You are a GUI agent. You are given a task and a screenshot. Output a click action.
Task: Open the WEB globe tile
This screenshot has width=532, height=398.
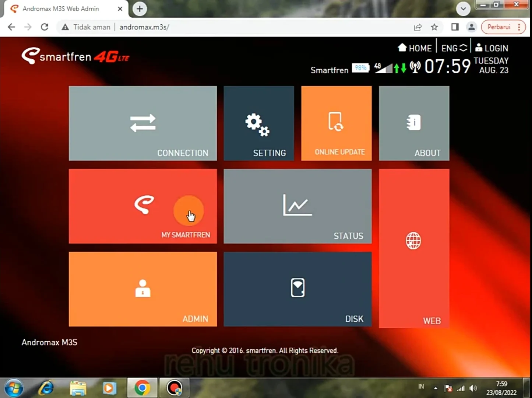tap(414, 248)
